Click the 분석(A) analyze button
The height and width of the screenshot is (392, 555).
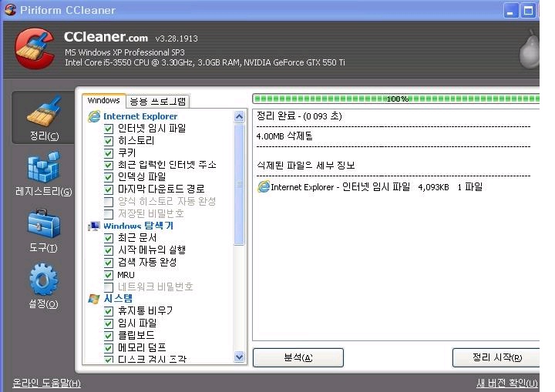click(298, 357)
